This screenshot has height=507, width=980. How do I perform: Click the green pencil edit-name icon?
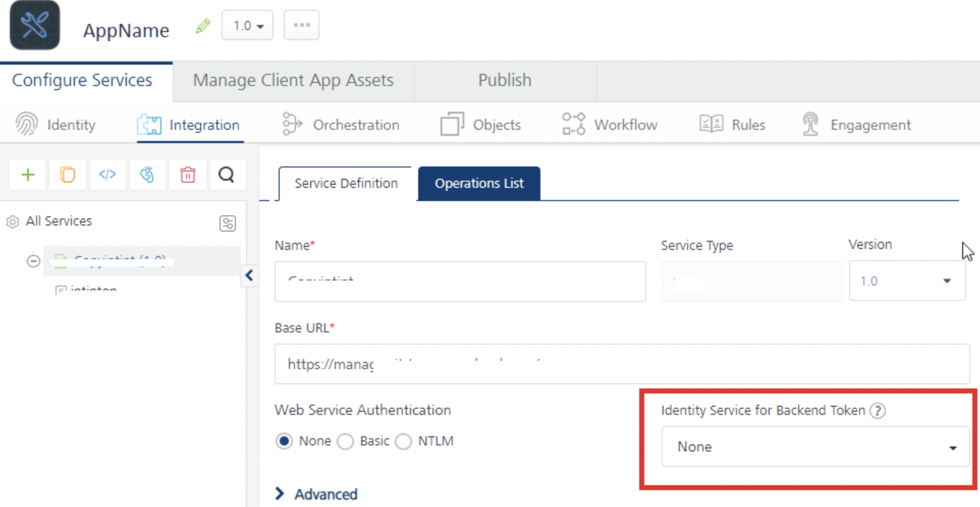pyautogui.click(x=203, y=26)
